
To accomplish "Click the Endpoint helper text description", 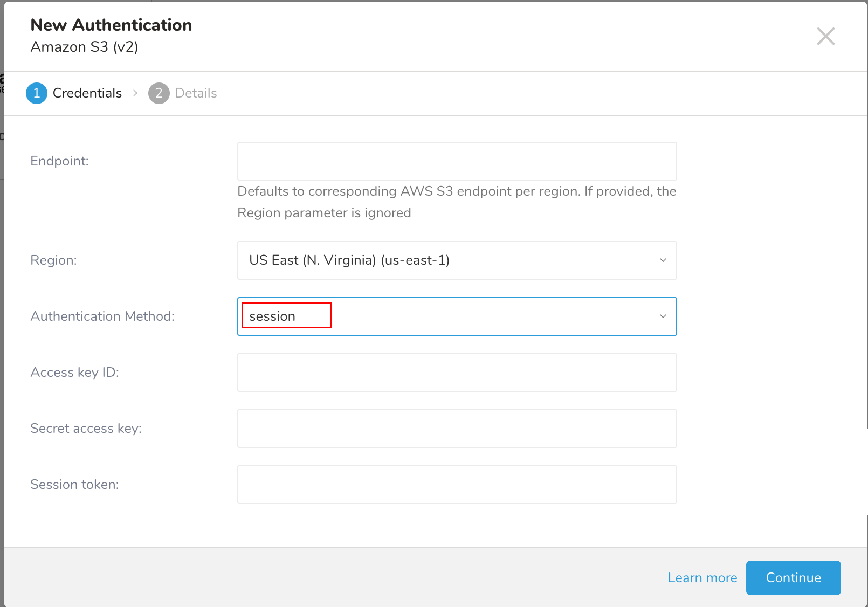I will tap(457, 202).
